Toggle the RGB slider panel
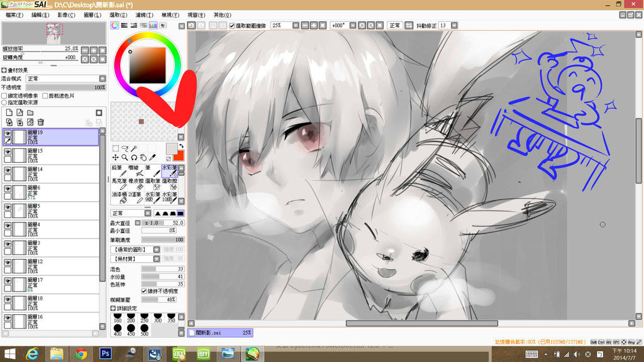This screenshot has width=644, height=362. [x=124, y=25]
